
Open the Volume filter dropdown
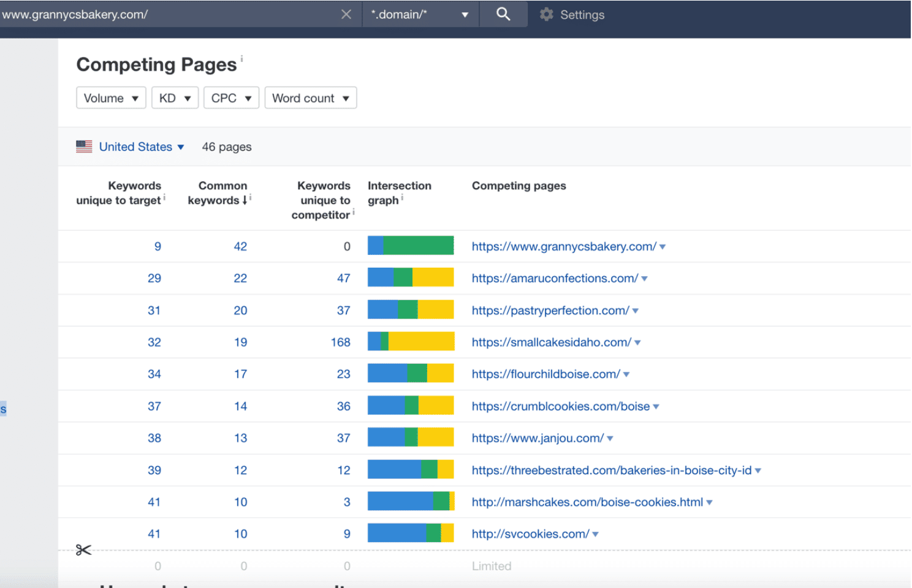click(x=111, y=98)
